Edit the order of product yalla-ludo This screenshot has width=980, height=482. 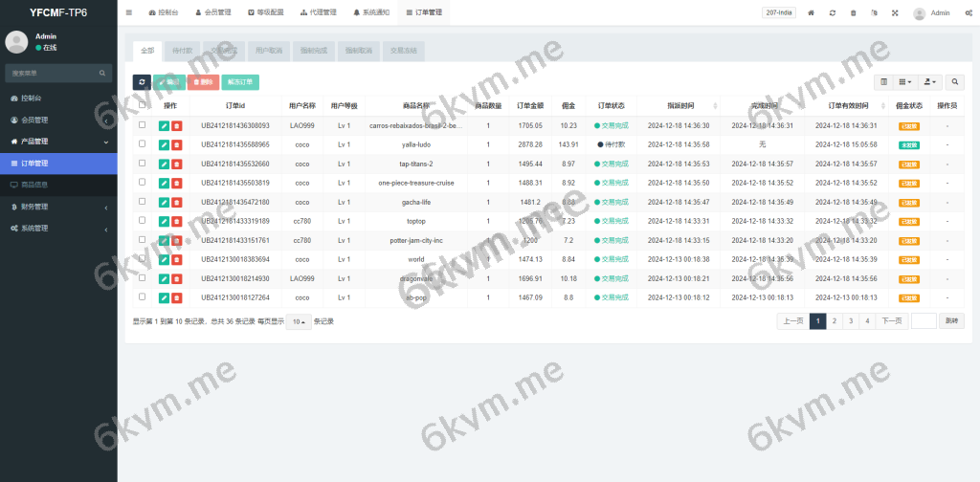click(164, 144)
